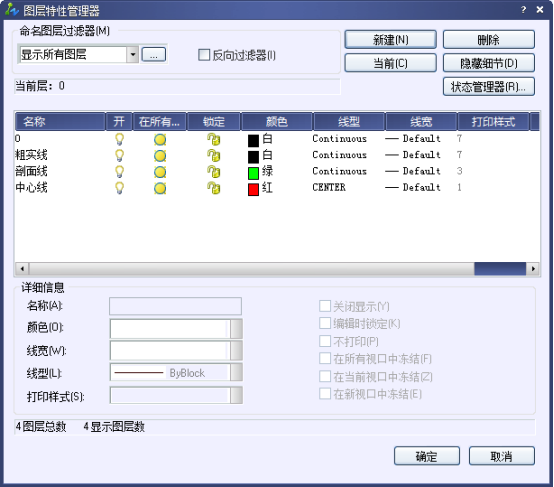The width and height of the screenshot is (554, 487).
Task: Select the layer named 中心线
Action: pyautogui.click(x=31, y=188)
